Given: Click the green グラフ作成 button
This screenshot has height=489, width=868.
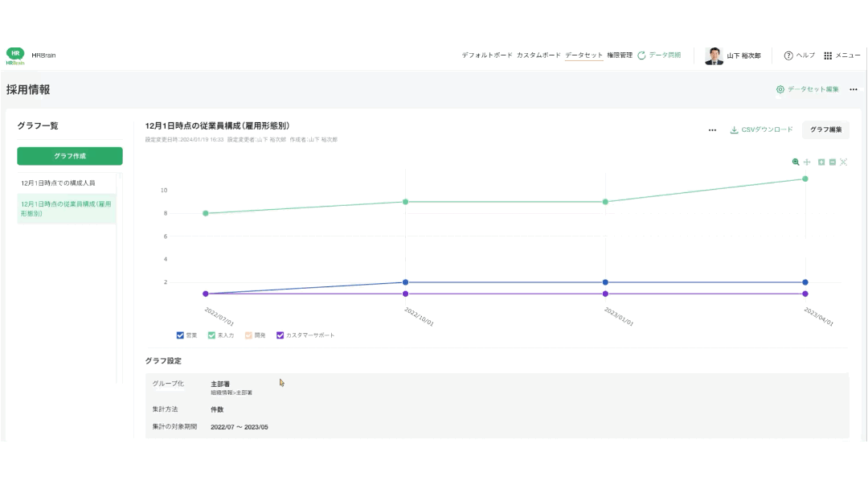Looking at the screenshot, I should [x=70, y=156].
